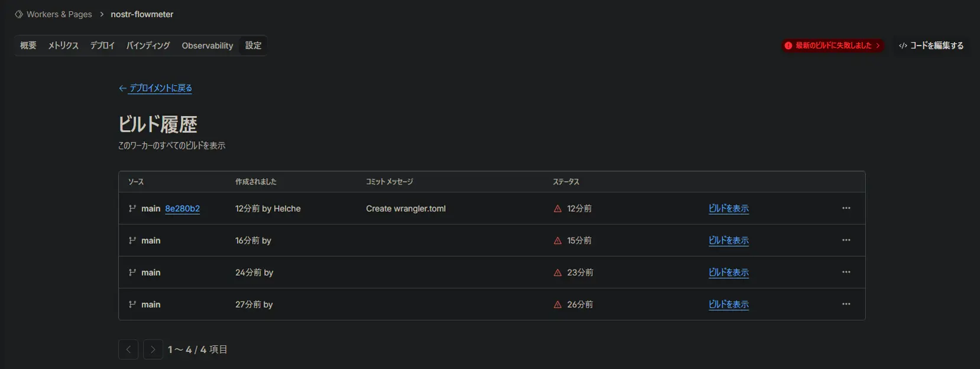
Task: Click the warning status icon on the 15分前 build
Action: [557, 241]
